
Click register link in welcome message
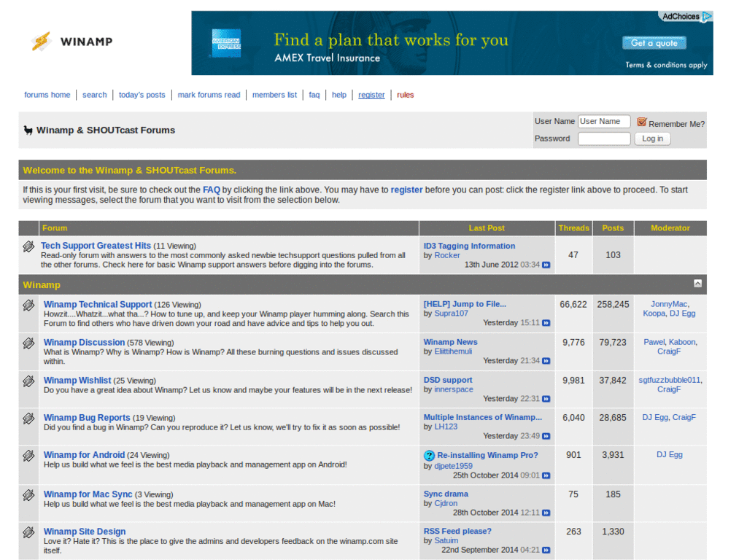click(406, 190)
